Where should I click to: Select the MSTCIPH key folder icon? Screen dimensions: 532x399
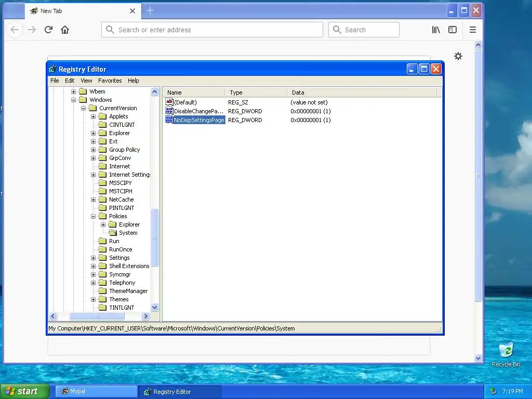[102, 191]
